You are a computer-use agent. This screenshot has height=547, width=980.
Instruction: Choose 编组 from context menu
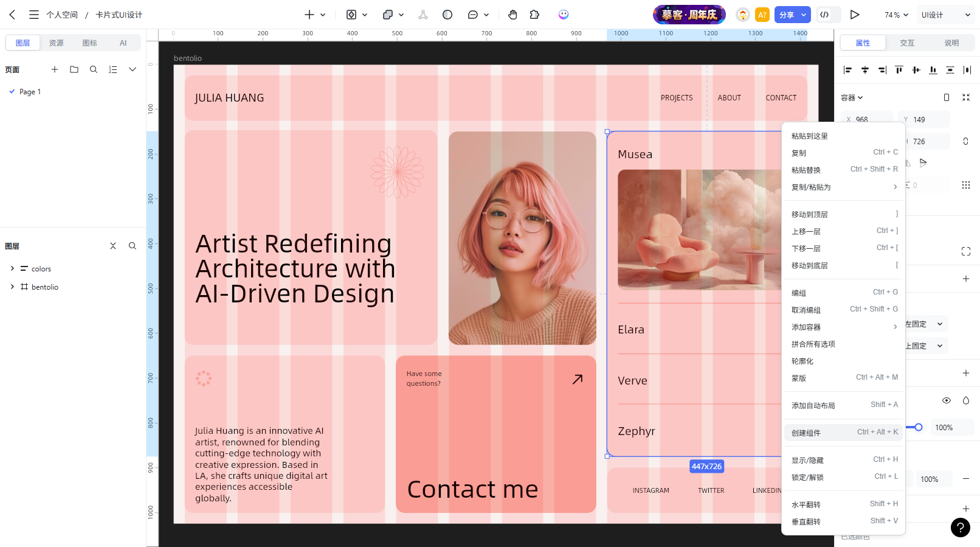point(843,293)
